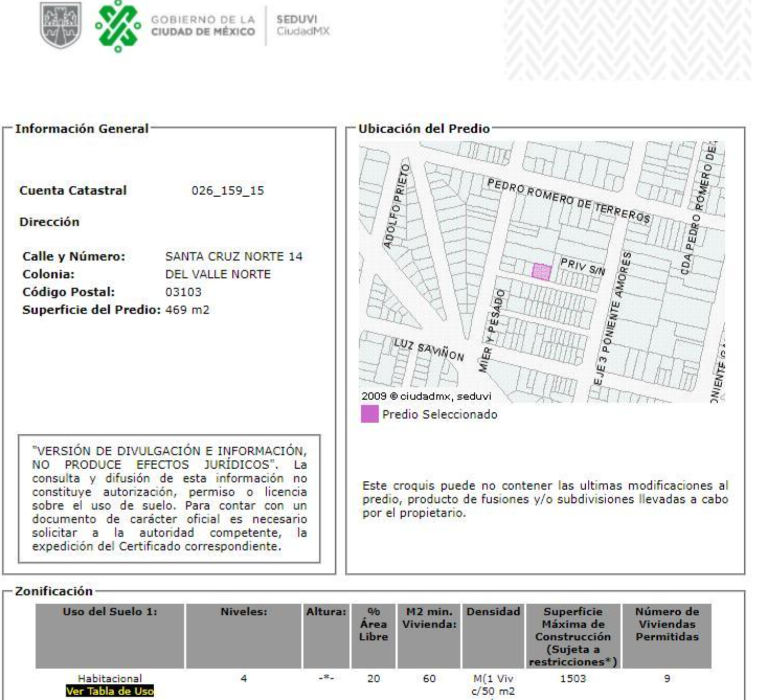Click the Ubicación del Predio section title
Screen dimensions: 774x700
(424, 129)
